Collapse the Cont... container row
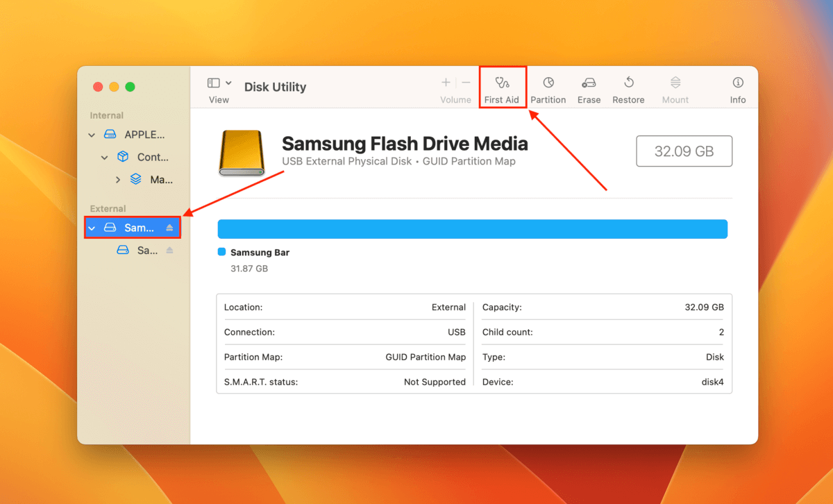833x504 pixels. coord(104,158)
